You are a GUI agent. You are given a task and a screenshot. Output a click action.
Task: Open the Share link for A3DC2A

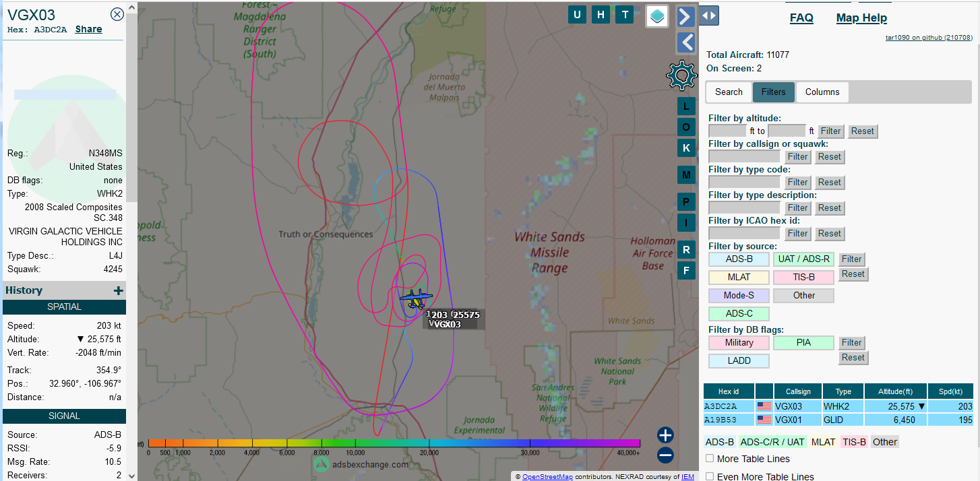tap(89, 30)
